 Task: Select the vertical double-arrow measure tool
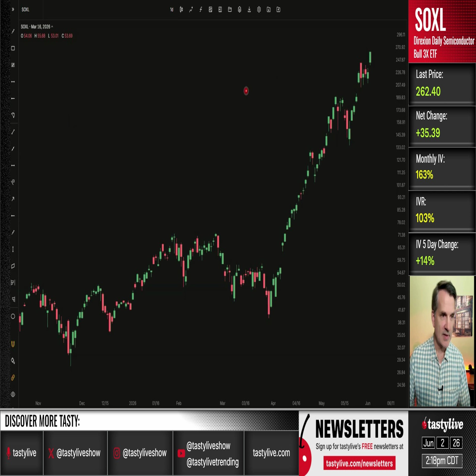click(13, 249)
